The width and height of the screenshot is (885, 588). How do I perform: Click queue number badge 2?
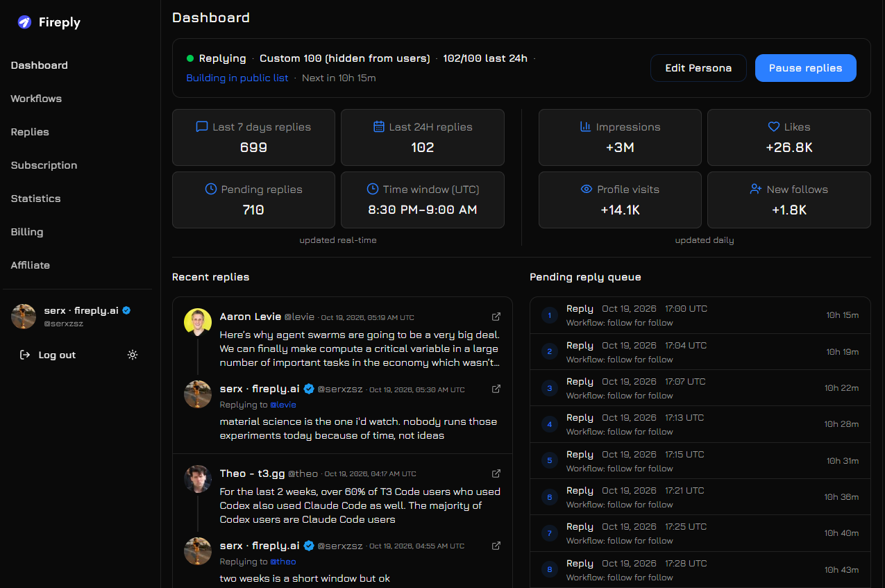tap(550, 351)
